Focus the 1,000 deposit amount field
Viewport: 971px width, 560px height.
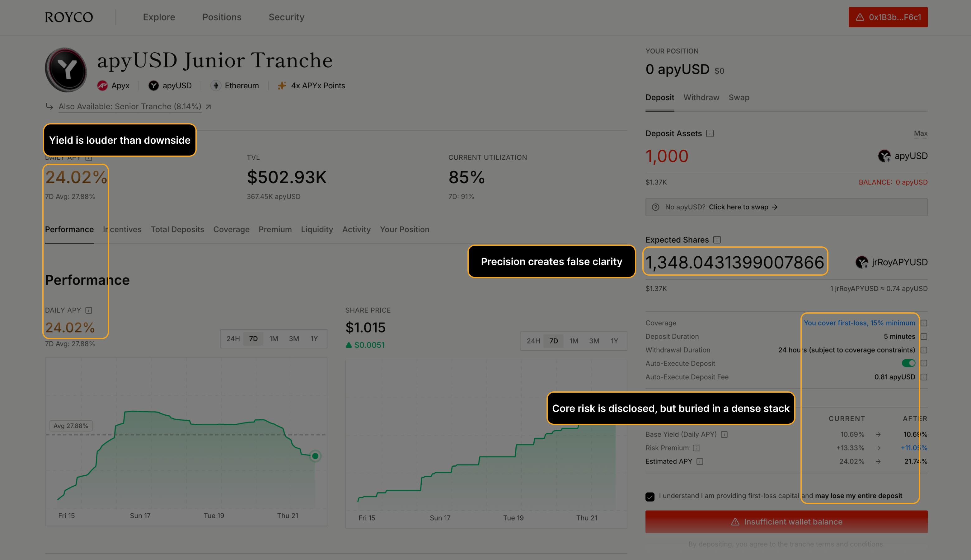(x=667, y=156)
